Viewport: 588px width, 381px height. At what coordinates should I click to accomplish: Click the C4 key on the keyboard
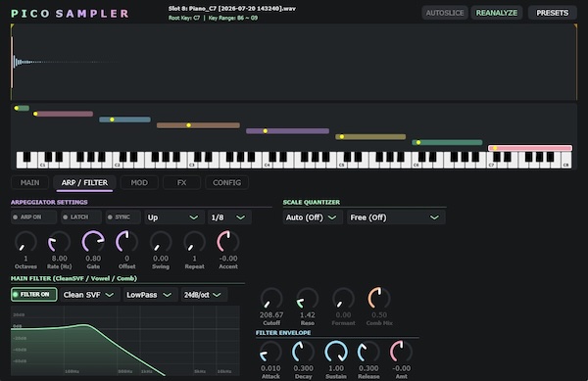(x=267, y=164)
